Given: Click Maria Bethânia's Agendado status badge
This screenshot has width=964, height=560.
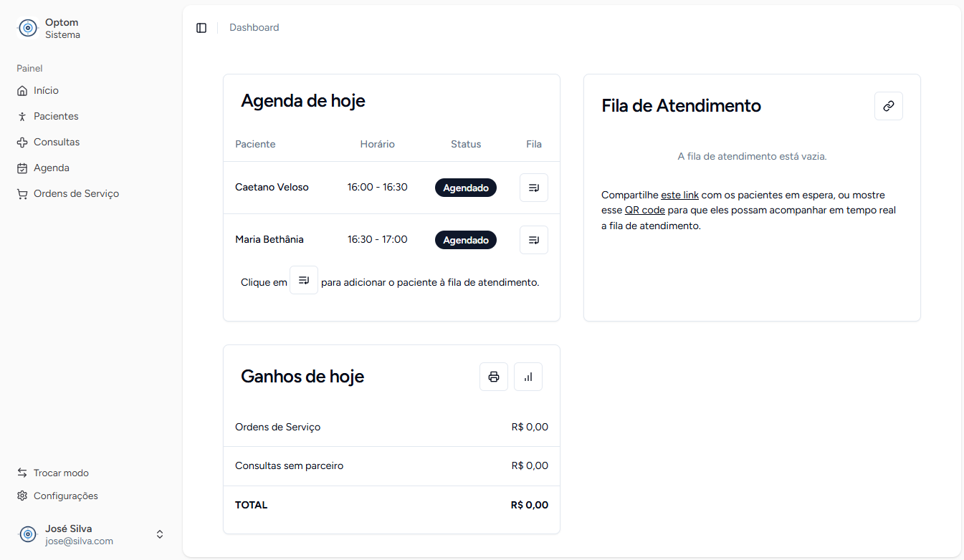Looking at the screenshot, I should [466, 240].
